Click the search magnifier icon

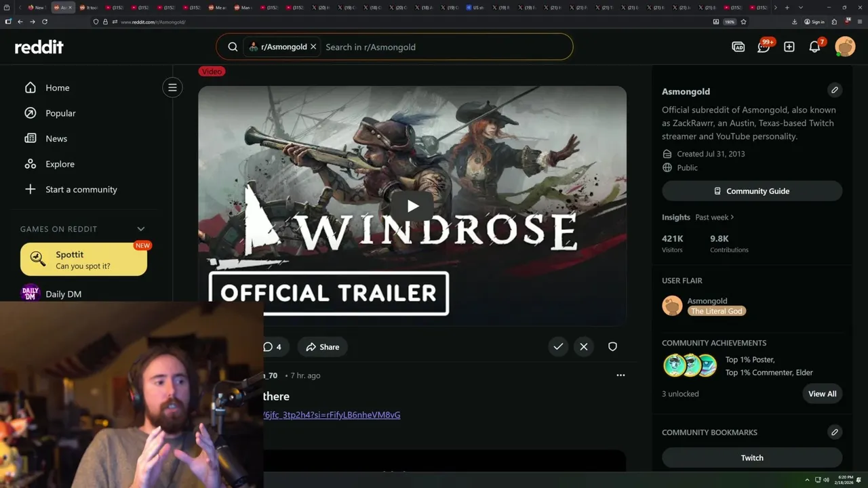coord(233,47)
